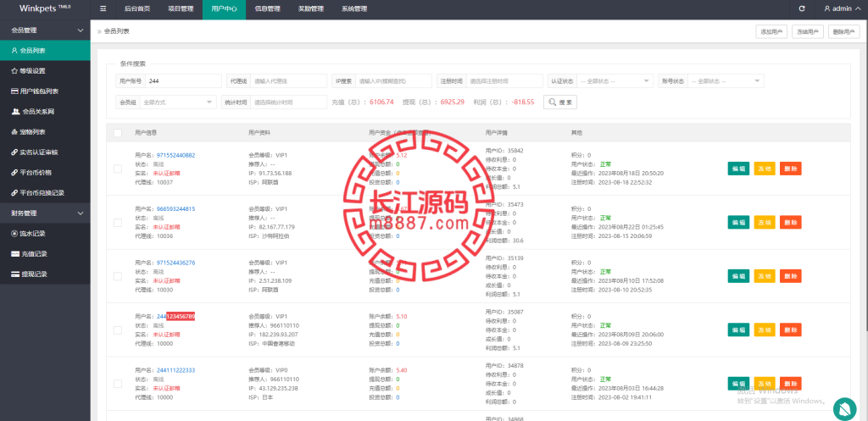The width and height of the screenshot is (868, 421).
Task: Click the link icon beside 实名认证审核
Action: (x=14, y=152)
